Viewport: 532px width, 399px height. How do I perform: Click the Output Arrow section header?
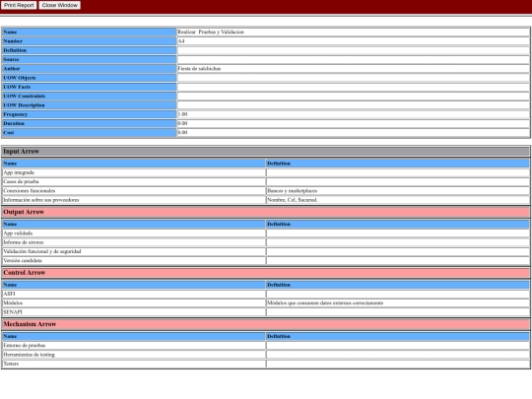(266, 212)
